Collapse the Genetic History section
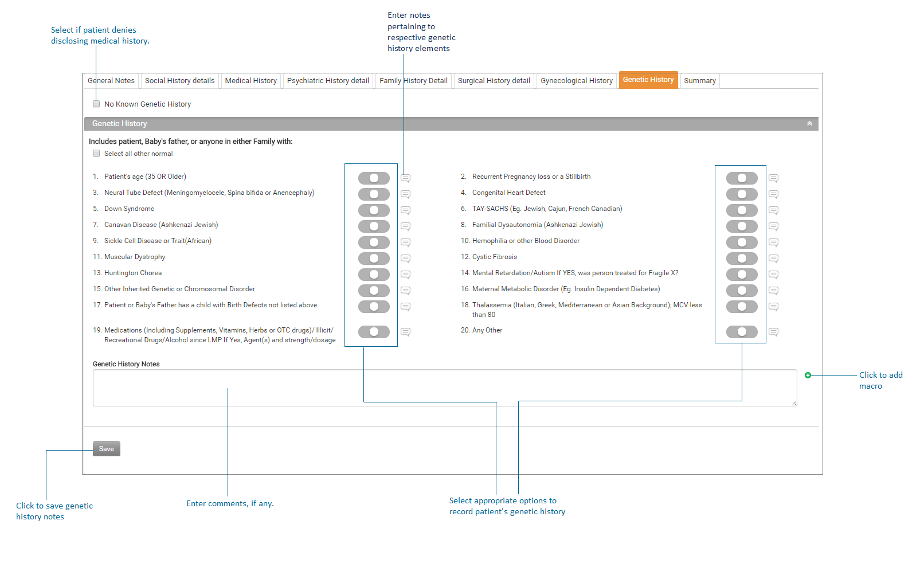Image resolution: width=924 pixels, height=579 pixels. click(x=809, y=124)
